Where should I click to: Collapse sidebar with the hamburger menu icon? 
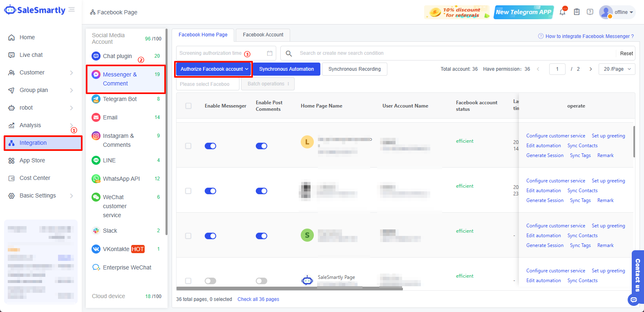point(72,9)
